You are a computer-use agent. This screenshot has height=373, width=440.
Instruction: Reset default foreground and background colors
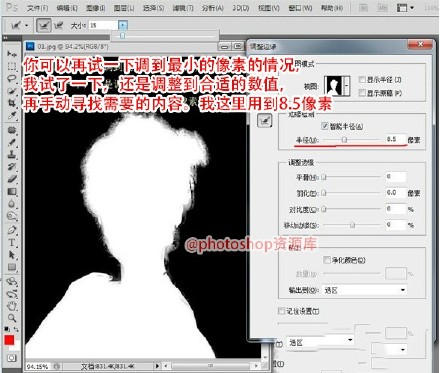7,329
